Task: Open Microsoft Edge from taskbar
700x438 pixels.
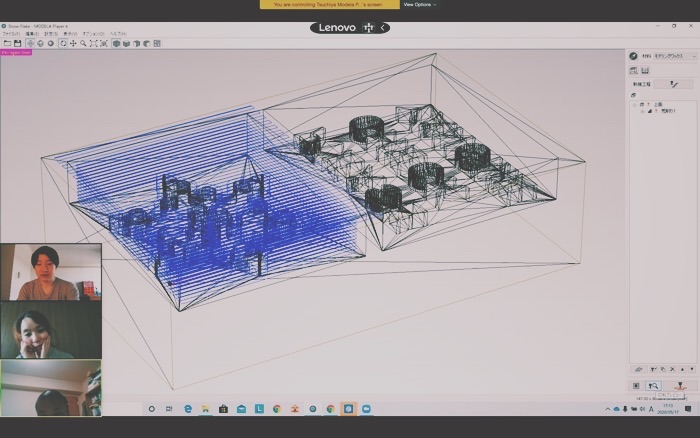Action: coord(188,409)
